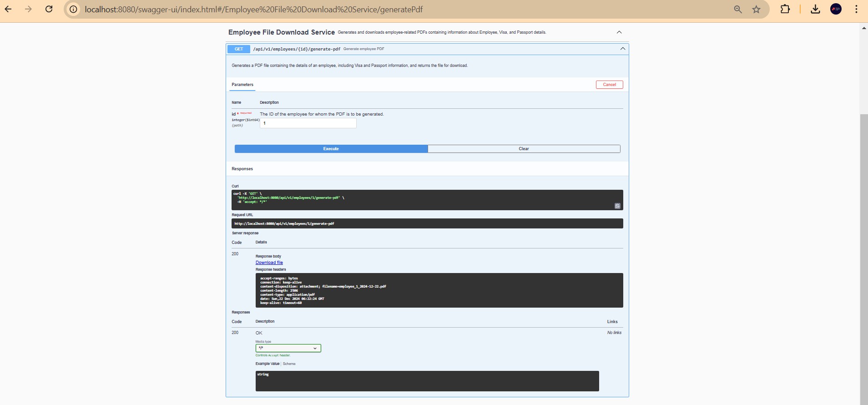This screenshot has width=868, height=405.
Task: Click the 'No links' text
Action: pos(614,333)
